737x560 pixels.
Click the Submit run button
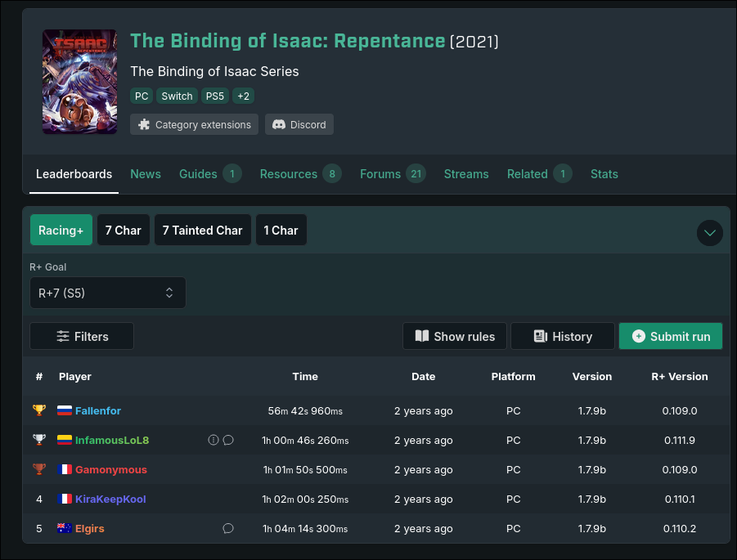pyautogui.click(x=671, y=336)
